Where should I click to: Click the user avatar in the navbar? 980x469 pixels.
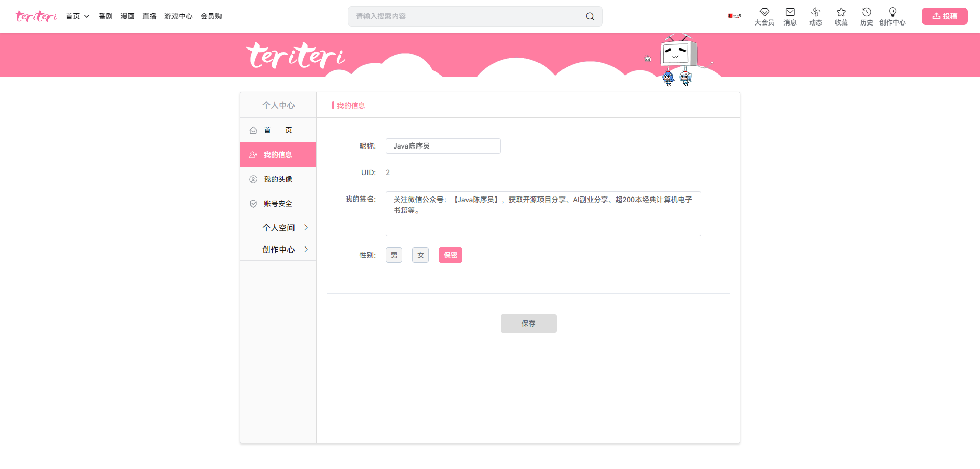(x=734, y=16)
